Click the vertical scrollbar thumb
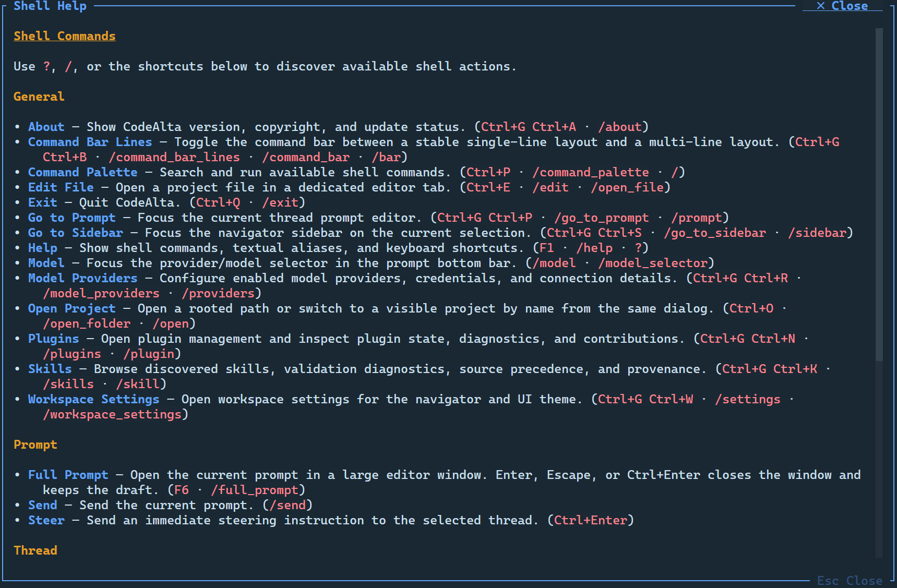Image resolution: width=897 pixels, height=588 pixels. click(879, 194)
